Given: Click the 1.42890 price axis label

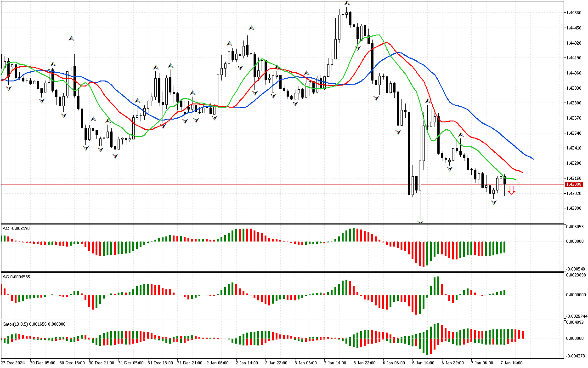Looking at the screenshot, I should (575, 208).
